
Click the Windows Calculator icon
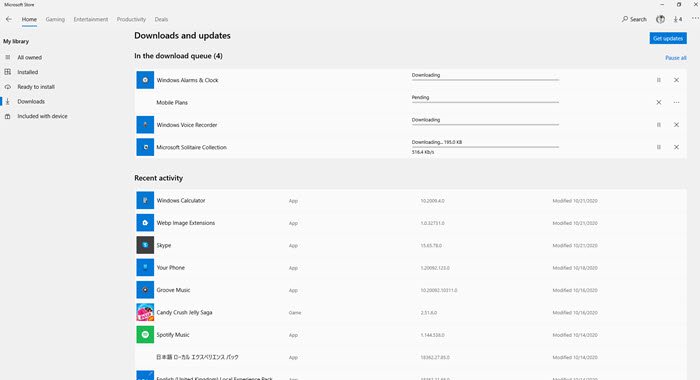pyautogui.click(x=145, y=200)
